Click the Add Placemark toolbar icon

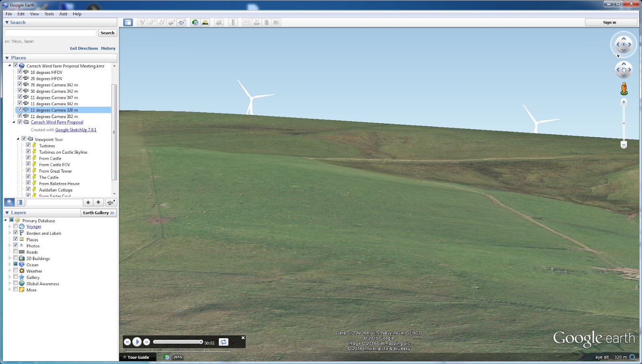pyautogui.click(x=142, y=22)
